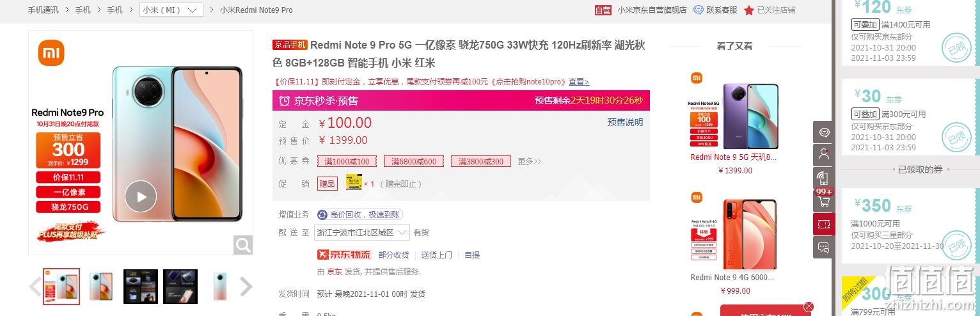Select the 满1000减100 coupon tag

point(347,161)
